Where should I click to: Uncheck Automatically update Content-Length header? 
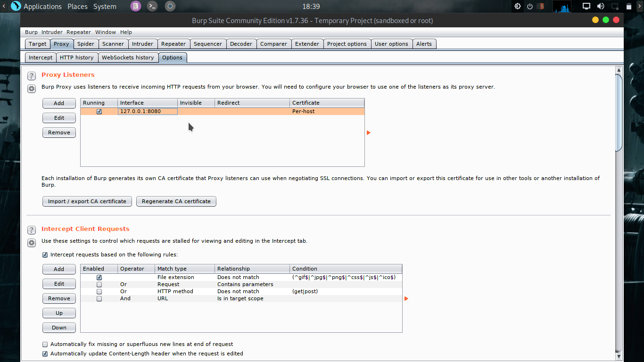click(45, 354)
